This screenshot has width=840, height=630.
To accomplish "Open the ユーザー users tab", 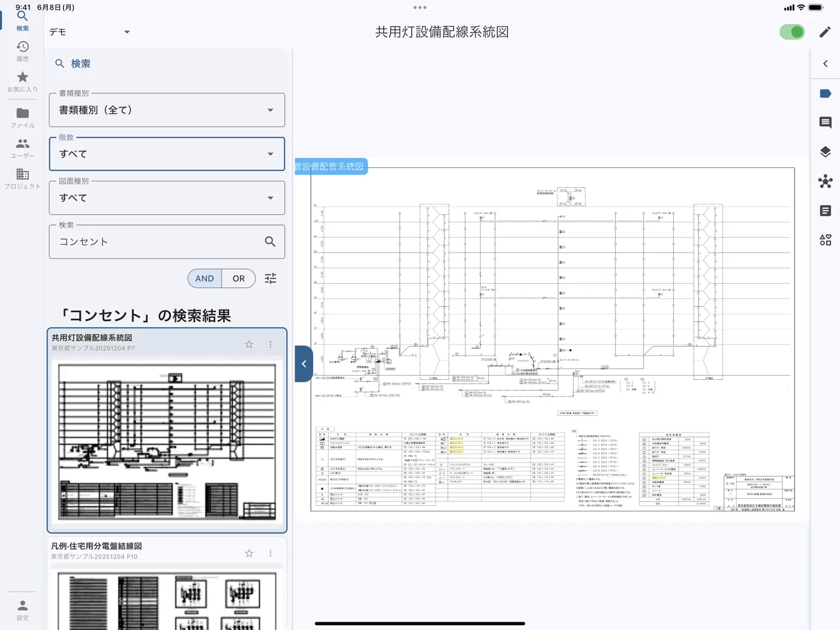I will point(22,148).
